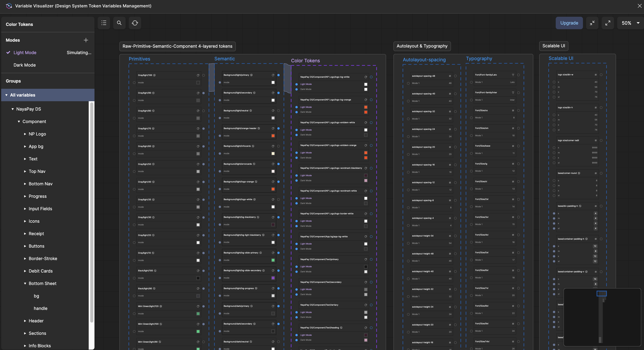Open the search tool
Image resolution: width=644 pixels, height=350 pixels.
coord(119,23)
